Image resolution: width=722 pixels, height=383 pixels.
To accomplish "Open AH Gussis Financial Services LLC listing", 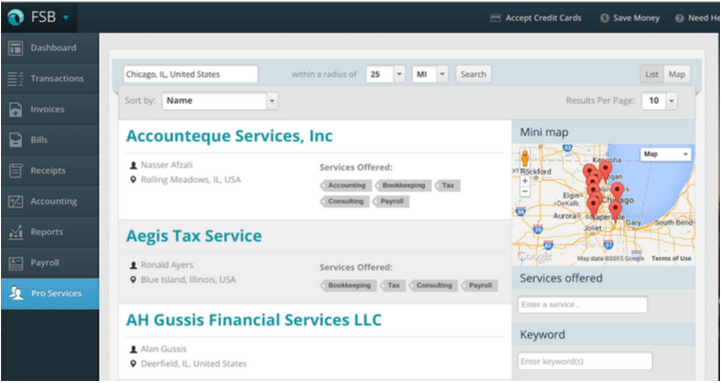I will (x=254, y=319).
